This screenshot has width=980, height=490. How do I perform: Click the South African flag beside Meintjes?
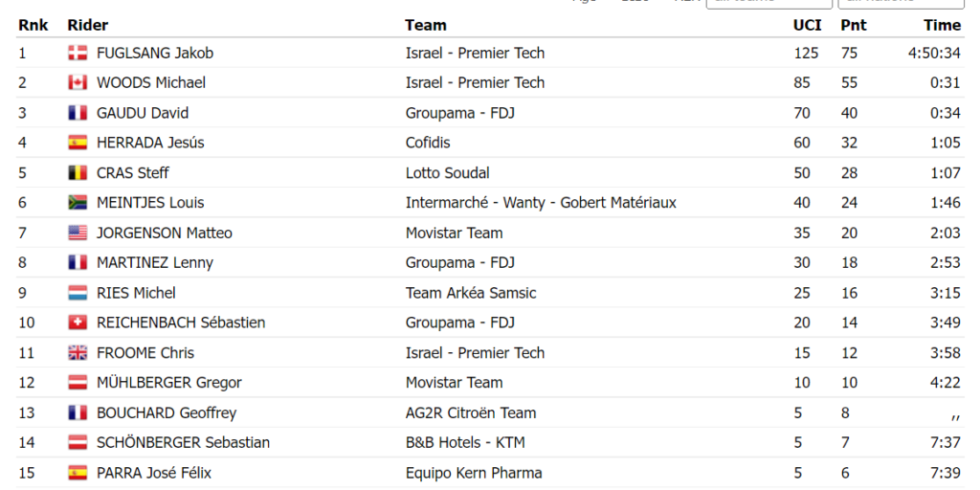pos(78,203)
